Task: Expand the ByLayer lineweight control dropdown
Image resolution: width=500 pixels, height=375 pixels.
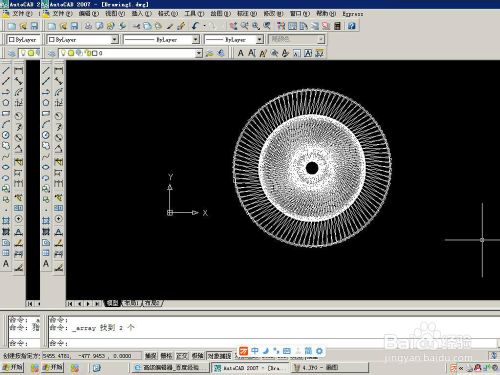Action: click(260, 39)
